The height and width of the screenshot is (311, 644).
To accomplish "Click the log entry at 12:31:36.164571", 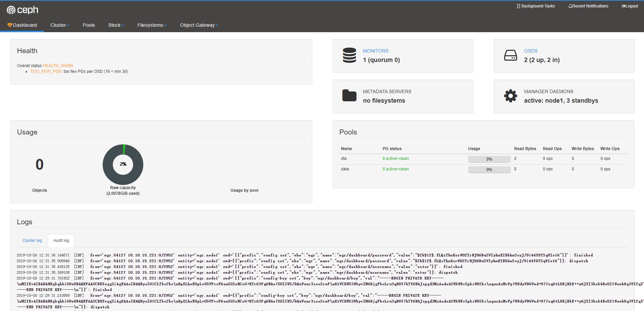I will click(305, 255).
